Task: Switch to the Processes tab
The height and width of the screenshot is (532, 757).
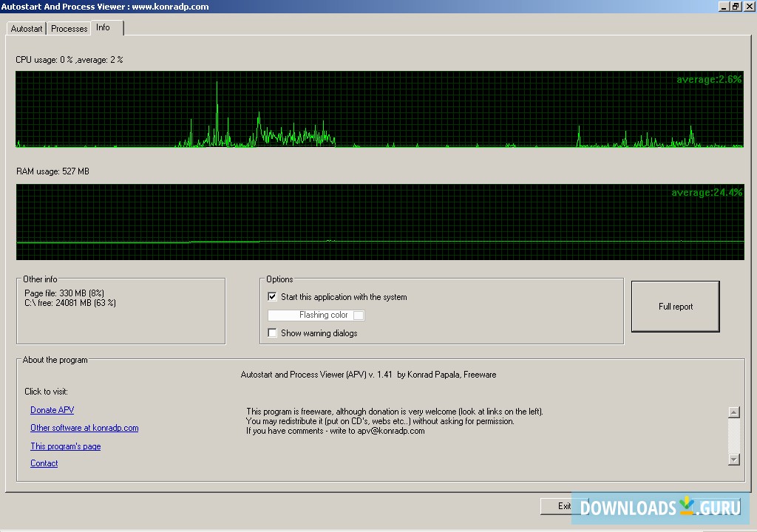Action: pyautogui.click(x=69, y=29)
